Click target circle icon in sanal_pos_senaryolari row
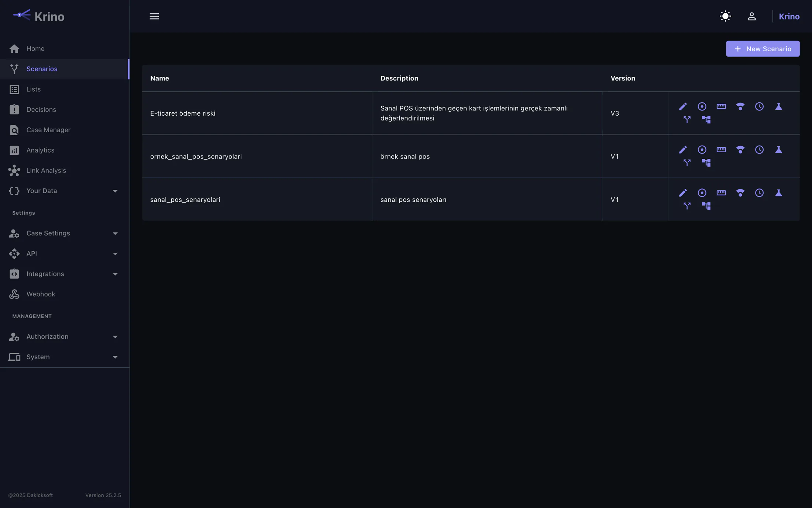 click(x=702, y=193)
